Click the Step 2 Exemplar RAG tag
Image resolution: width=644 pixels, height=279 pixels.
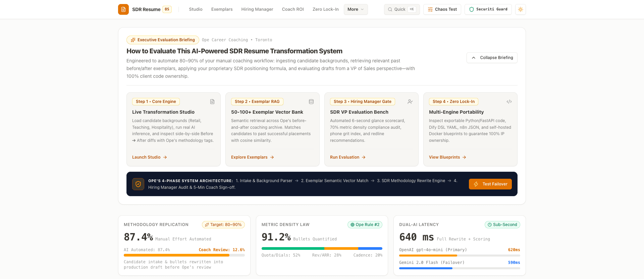pyautogui.click(x=257, y=102)
